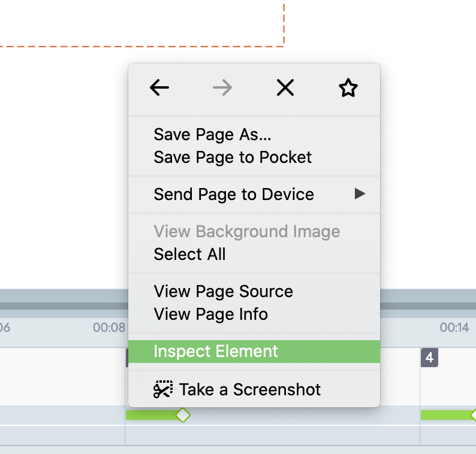Expand the Send Page to Device submenu arrow
Screen dimensions: 476x454
(x=359, y=194)
